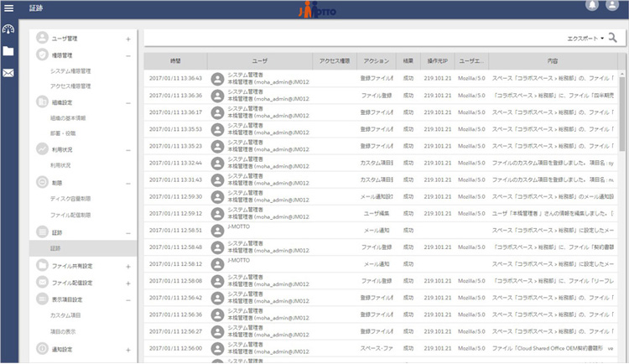Click the アクション column header
The height and width of the screenshot is (364, 629).
click(377, 61)
